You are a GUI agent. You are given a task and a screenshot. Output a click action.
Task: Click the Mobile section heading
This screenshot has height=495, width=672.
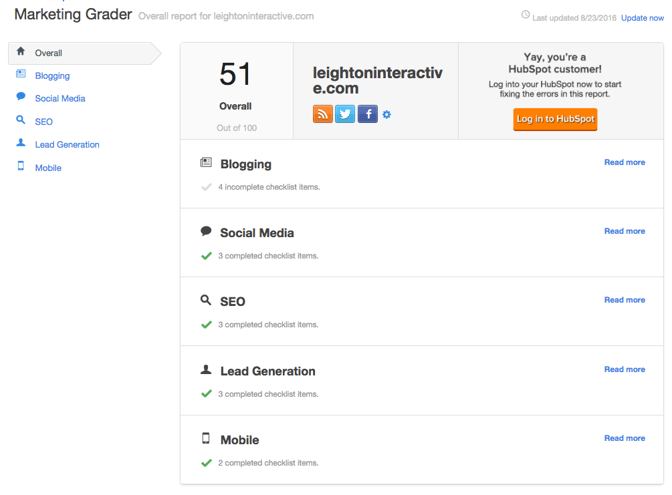pos(240,440)
